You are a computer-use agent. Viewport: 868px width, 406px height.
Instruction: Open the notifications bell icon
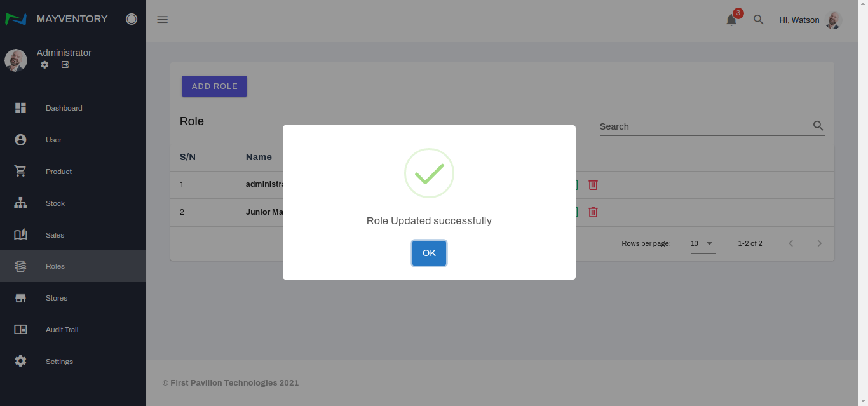[731, 20]
